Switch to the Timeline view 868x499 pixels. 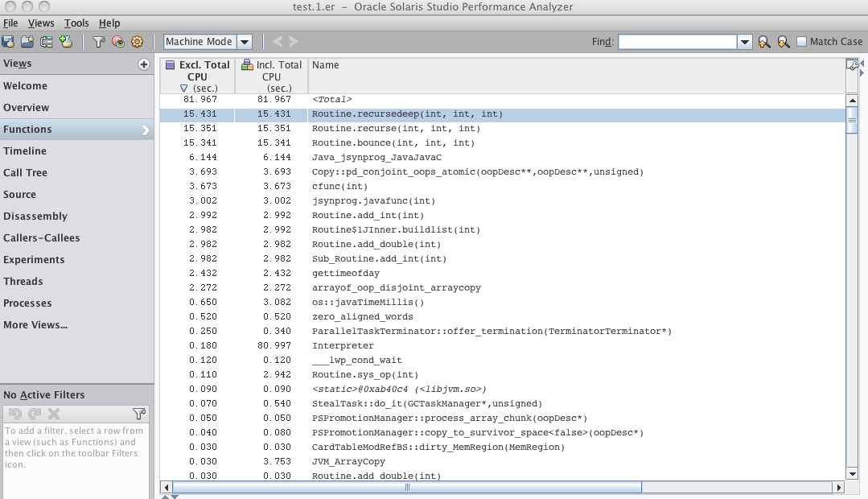[x=77, y=151]
